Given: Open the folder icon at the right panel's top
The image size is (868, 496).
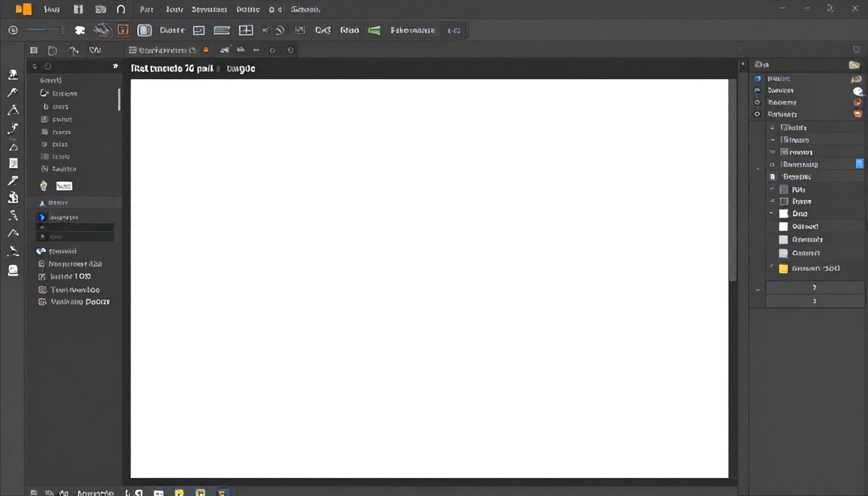Looking at the screenshot, I should [854, 65].
